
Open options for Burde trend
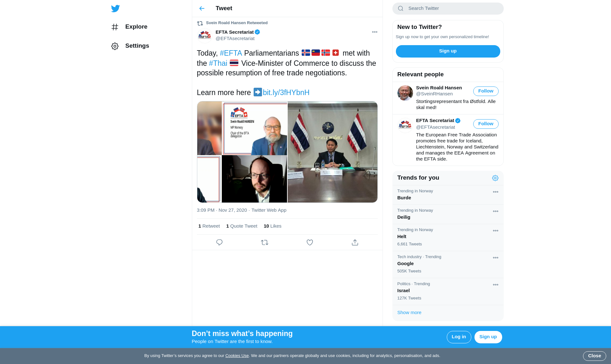[x=495, y=192]
